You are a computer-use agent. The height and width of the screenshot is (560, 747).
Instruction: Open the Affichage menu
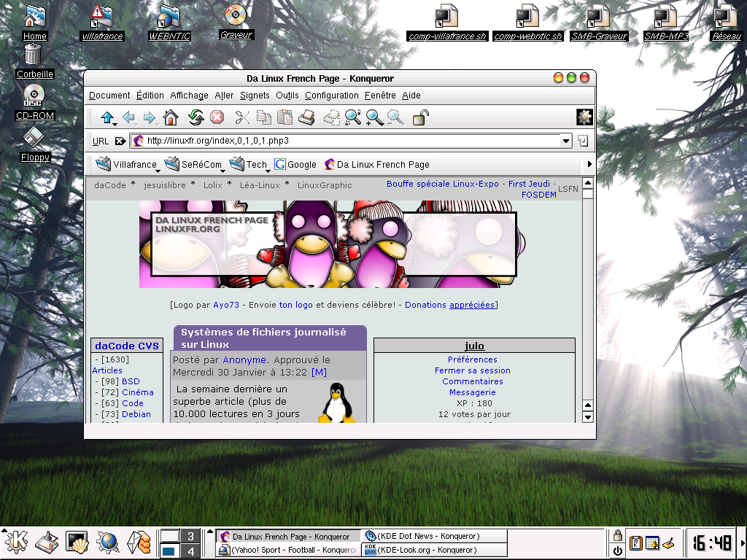tap(189, 96)
